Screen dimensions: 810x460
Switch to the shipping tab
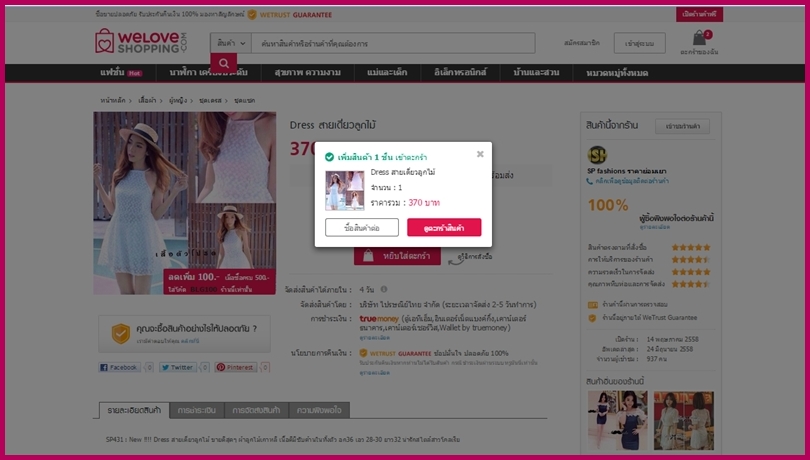point(256,410)
